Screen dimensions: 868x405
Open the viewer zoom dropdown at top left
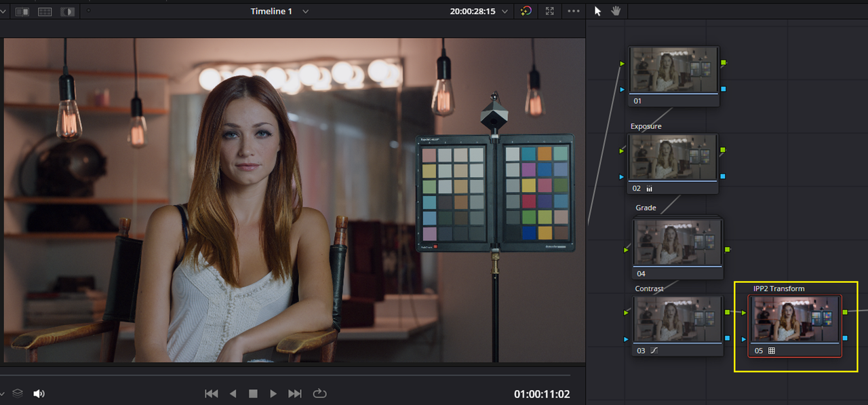(x=3, y=12)
